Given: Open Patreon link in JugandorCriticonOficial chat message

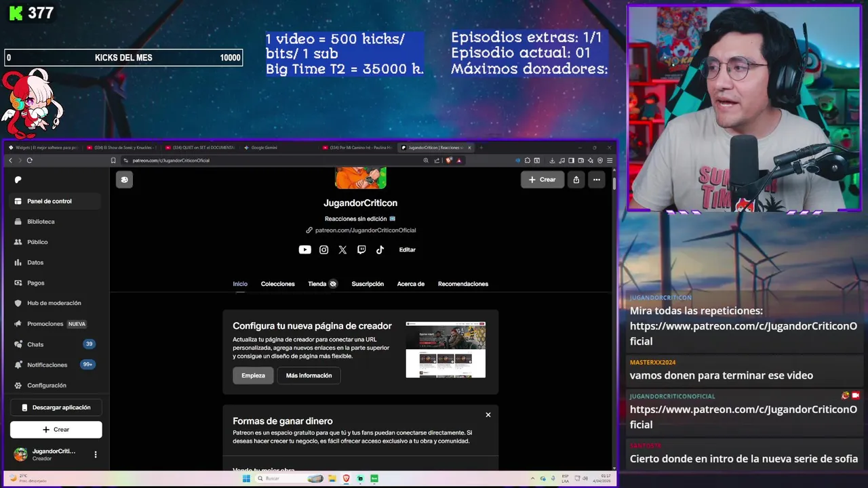Looking at the screenshot, I should (x=743, y=417).
